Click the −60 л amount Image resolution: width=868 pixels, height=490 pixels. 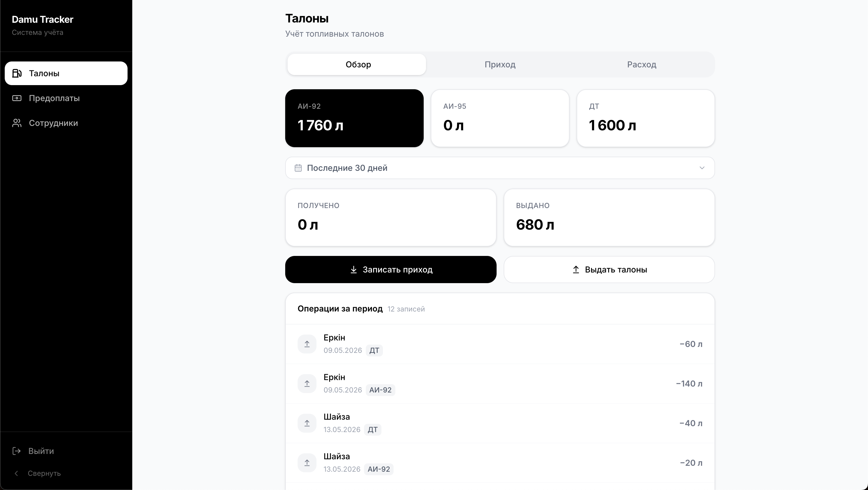click(x=691, y=344)
